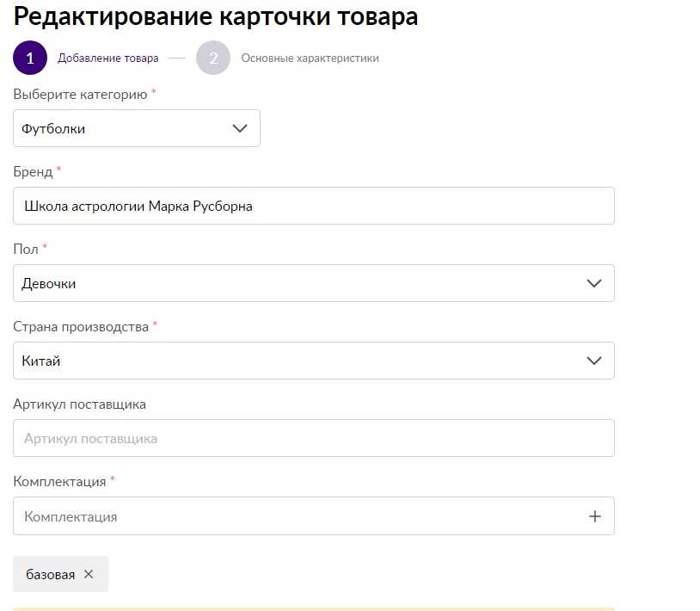Image resolution: width=700 pixels, height=611 pixels.
Task: Click the Страна производства field label
Action: coord(81,326)
